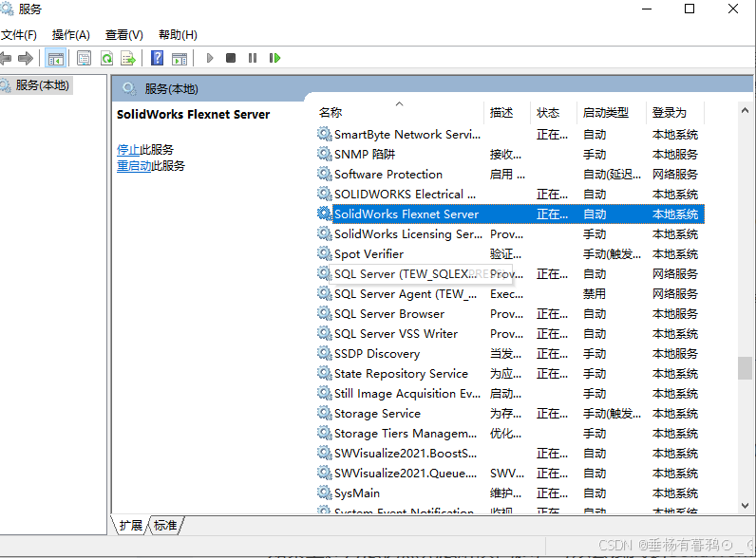Click the Stop service square icon
The image size is (756, 558).
click(x=231, y=58)
